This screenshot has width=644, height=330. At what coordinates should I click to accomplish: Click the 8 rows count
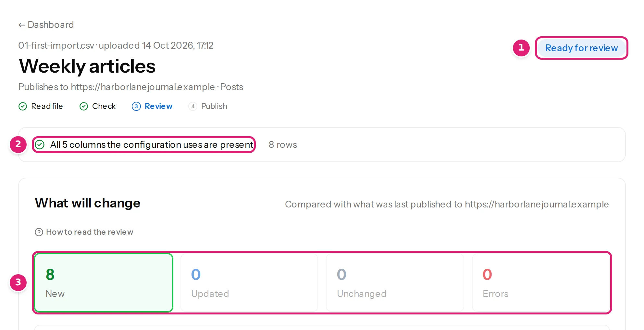283,145
